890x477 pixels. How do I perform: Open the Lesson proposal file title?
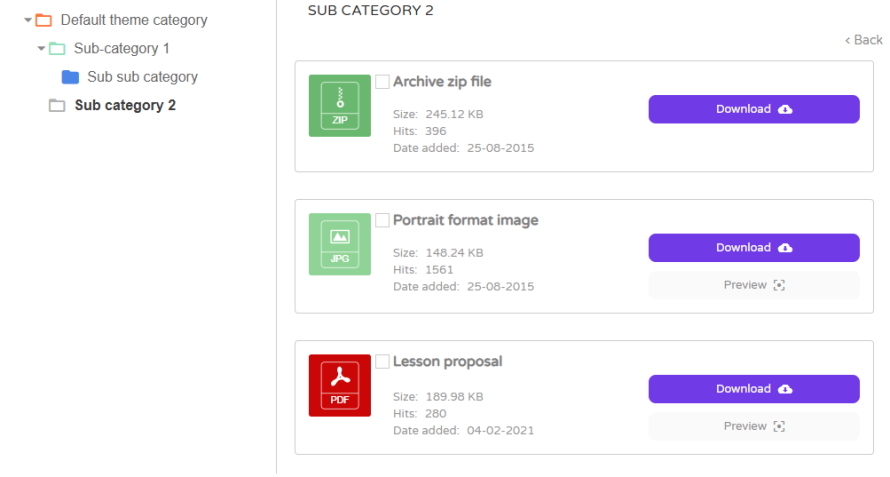tap(447, 361)
